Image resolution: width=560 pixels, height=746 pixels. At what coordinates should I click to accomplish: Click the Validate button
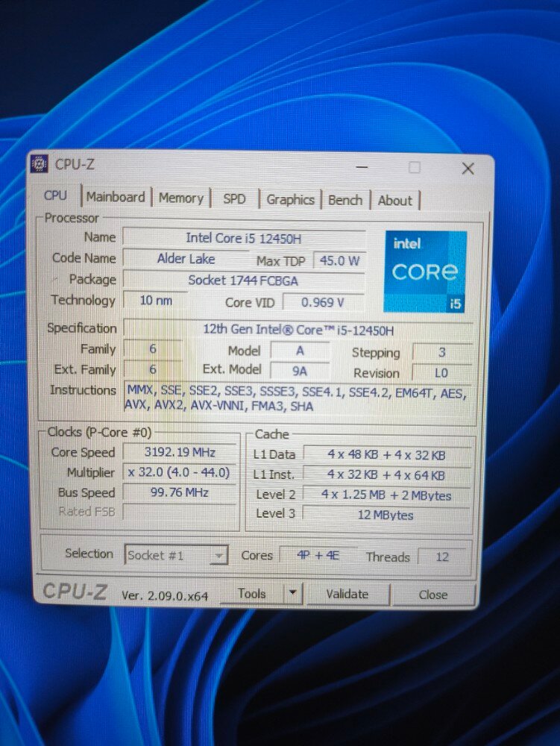(347, 595)
